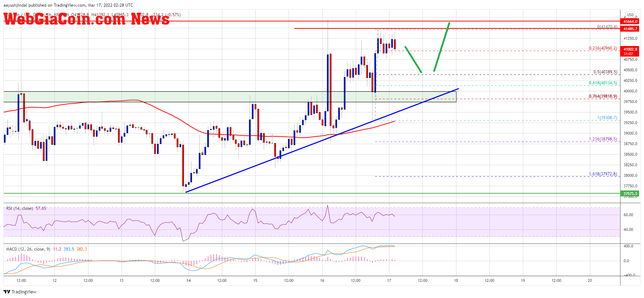Click the 37750.0 price axis label
The height and width of the screenshot is (298, 644).
[x=630, y=186]
